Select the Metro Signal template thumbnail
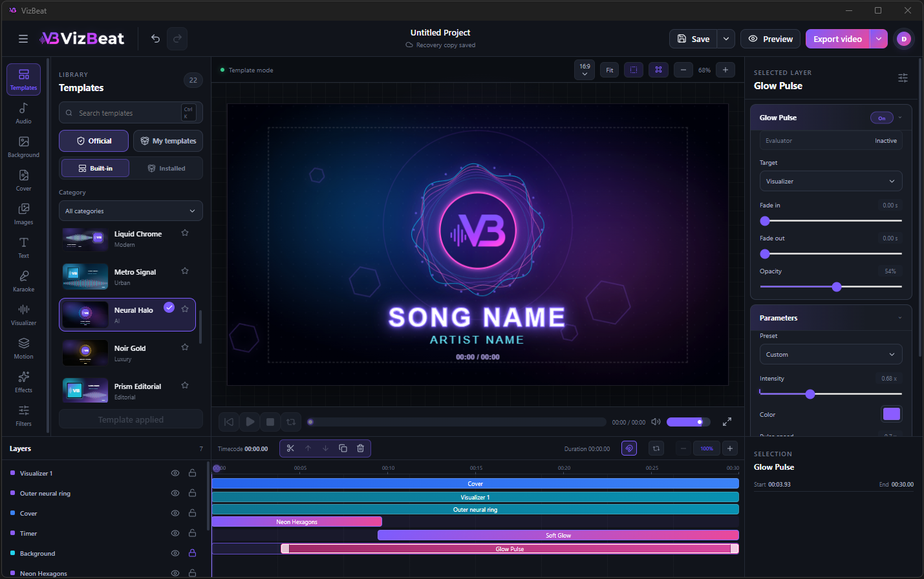924x579 pixels. click(85, 277)
